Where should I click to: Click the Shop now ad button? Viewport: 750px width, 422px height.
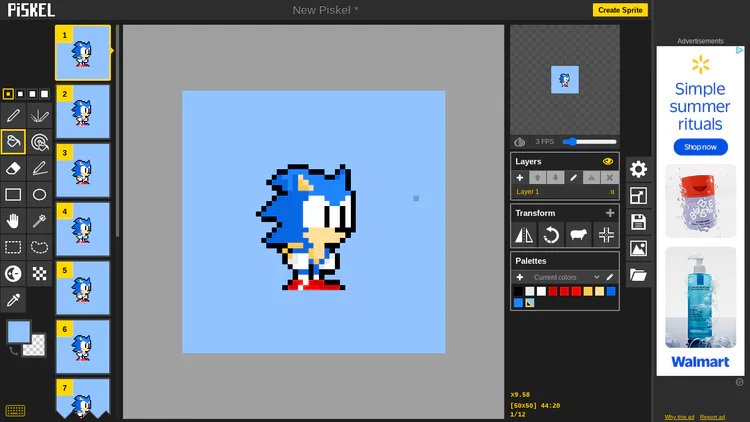coord(700,147)
